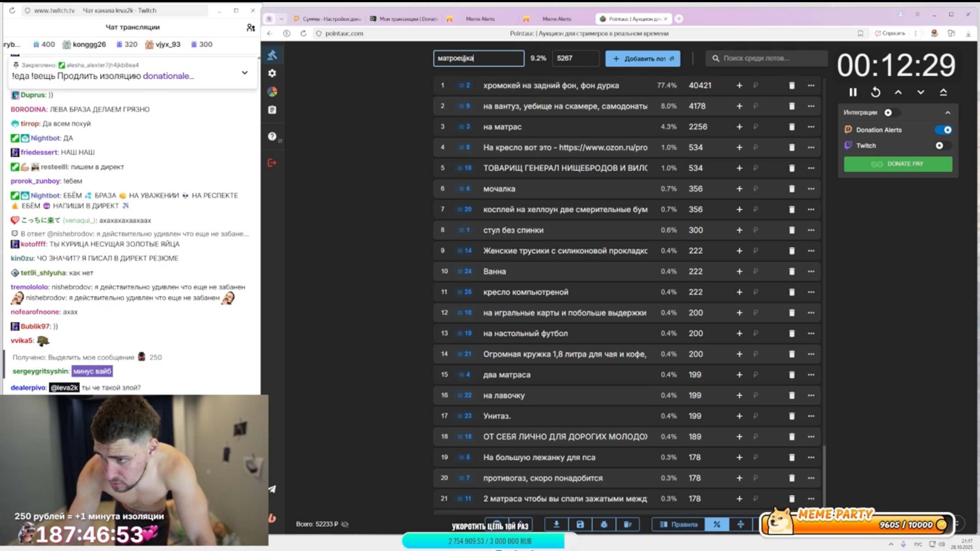Open settings gear in left sidebar

[272, 73]
